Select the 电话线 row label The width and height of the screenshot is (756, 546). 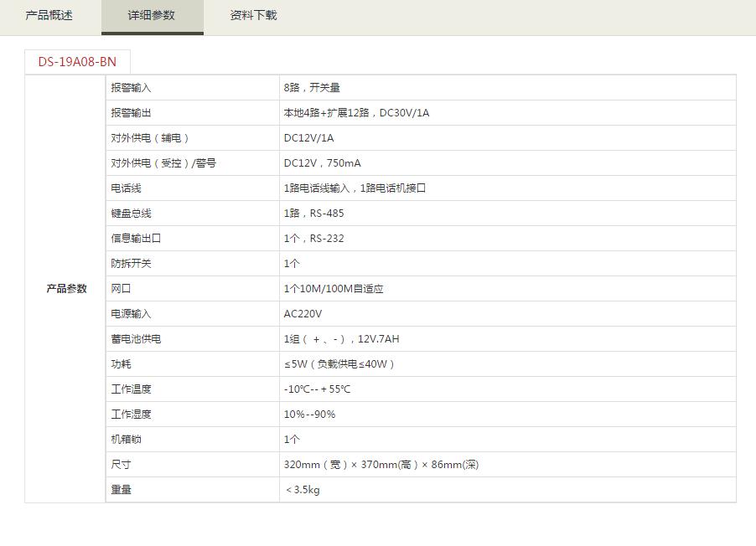click(x=126, y=188)
